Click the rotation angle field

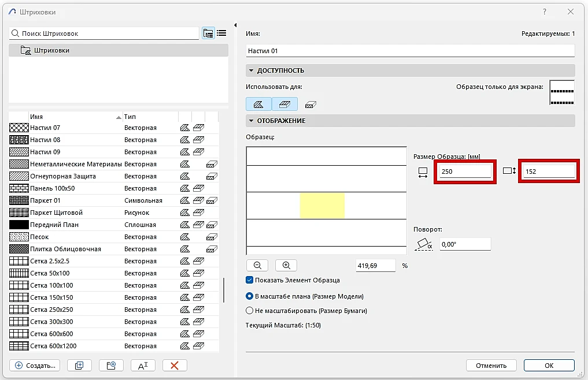(465, 244)
